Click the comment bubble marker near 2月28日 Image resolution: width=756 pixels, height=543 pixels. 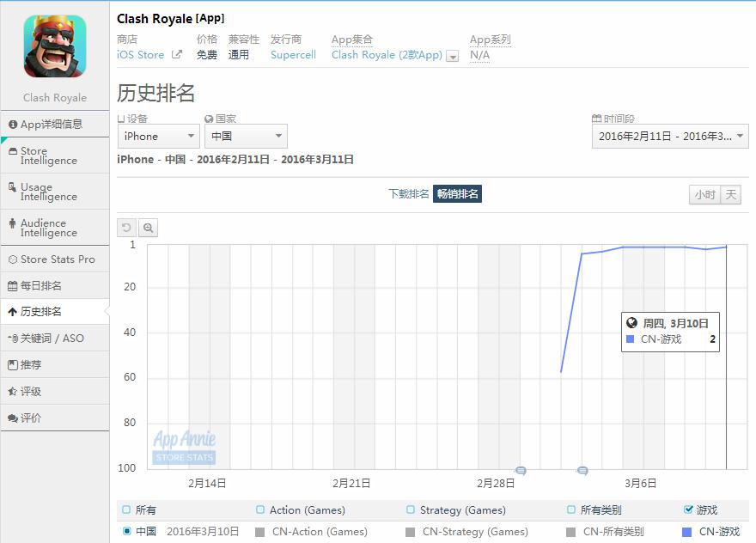pyautogui.click(x=521, y=470)
